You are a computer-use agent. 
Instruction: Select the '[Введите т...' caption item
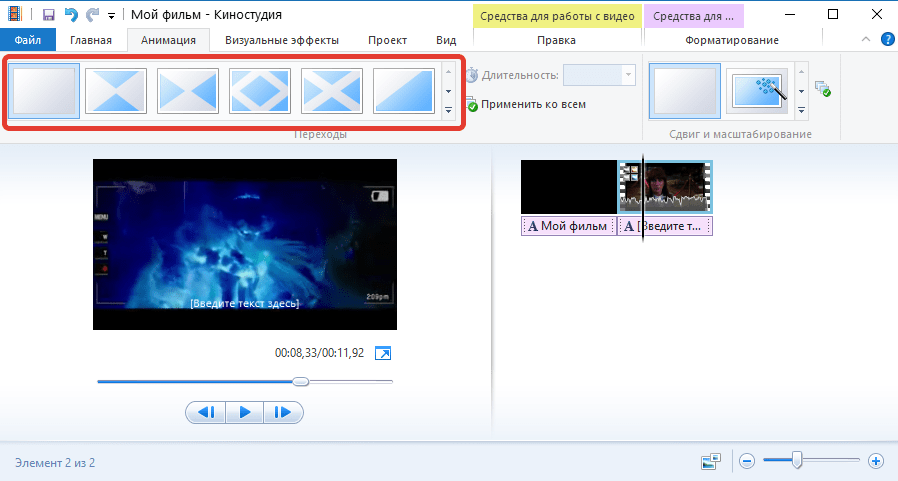[665, 226]
